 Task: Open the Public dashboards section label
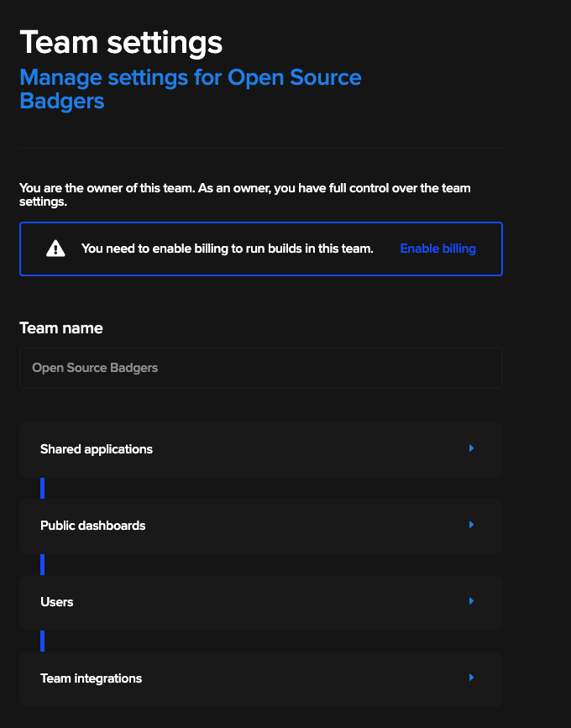93,526
